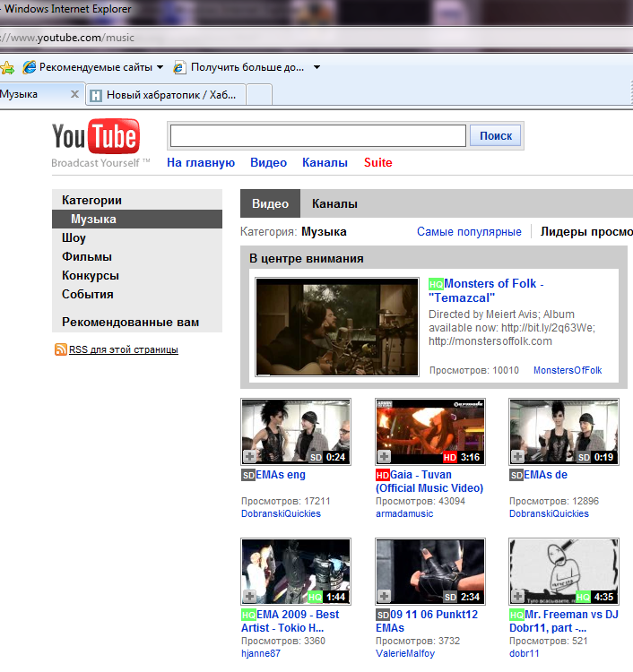
Task: Expand the Получить больше до... dropdown arrow
Action: 316,67
